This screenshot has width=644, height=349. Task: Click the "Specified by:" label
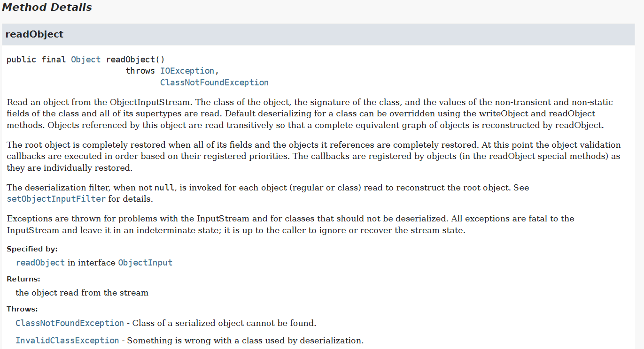[x=32, y=249]
